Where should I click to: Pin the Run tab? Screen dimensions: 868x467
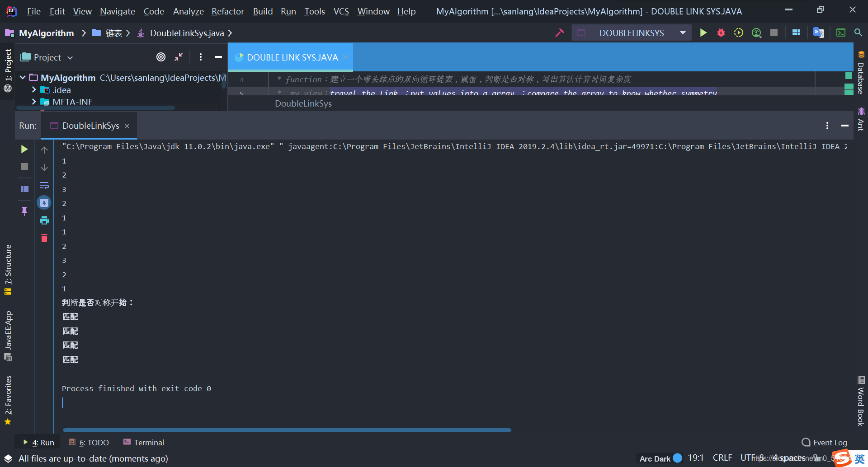tap(24, 211)
